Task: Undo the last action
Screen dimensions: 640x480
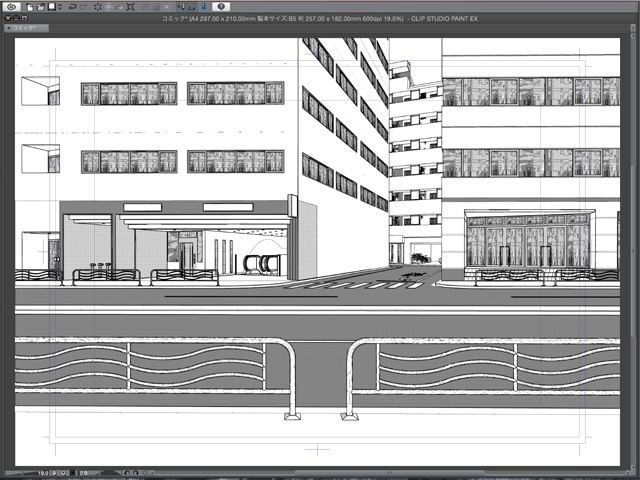Action: point(73,7)
